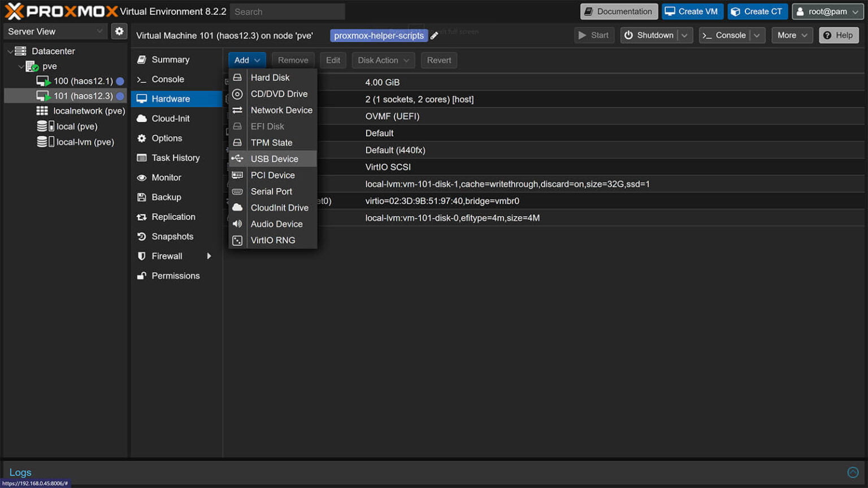
Task: Open the Shutdown split-button arrow
Action: [685, 35]
